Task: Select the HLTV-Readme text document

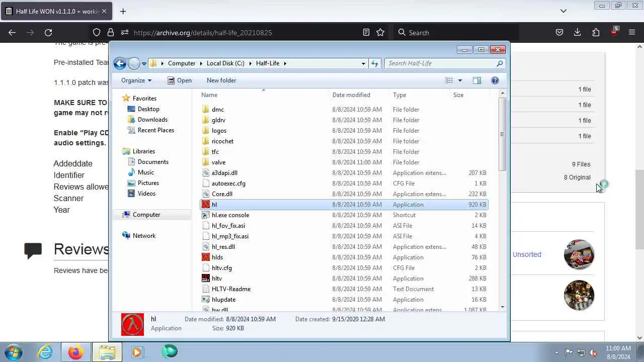Action: click(231, 289)
